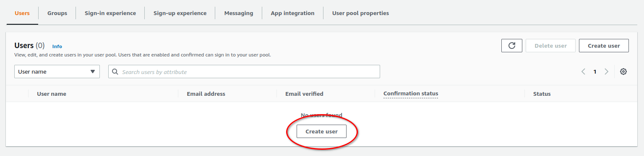Click page number 1 in pagination
This screenshot has width=644, height=156.
594,72
